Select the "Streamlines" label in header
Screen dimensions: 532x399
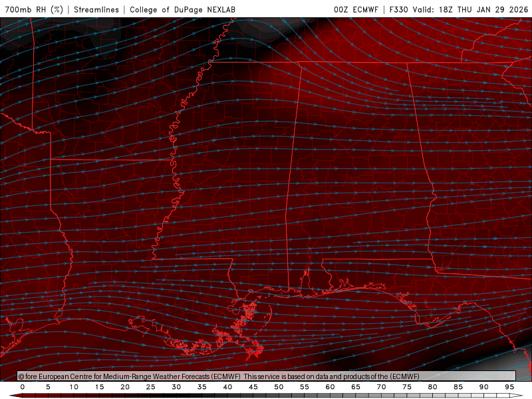[x=96, y=9]
